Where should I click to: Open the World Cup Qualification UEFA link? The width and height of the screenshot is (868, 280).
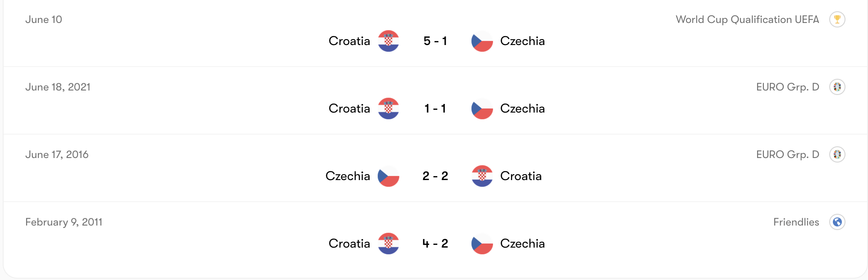click(x=747, y=19)
